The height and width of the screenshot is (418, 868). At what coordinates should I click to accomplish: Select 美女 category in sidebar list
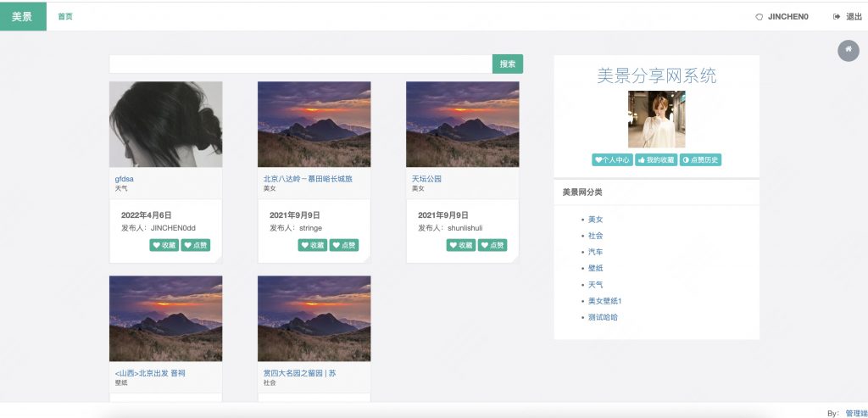pos(595,220)
